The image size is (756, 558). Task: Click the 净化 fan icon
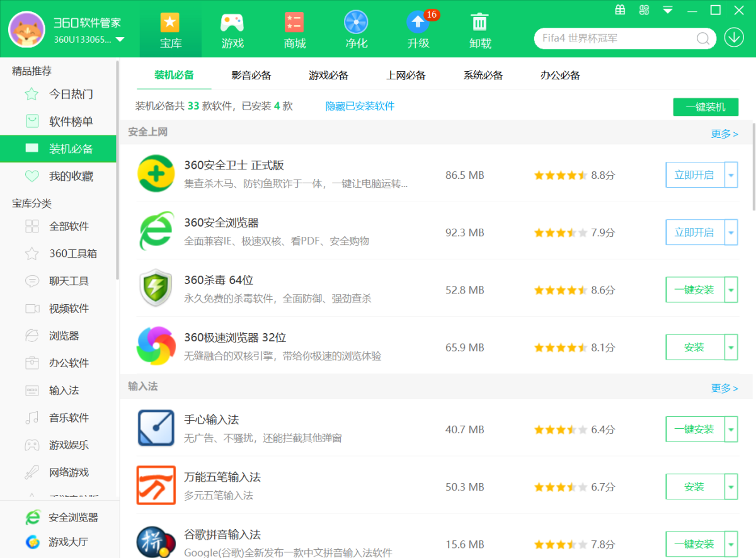(356, 23)
